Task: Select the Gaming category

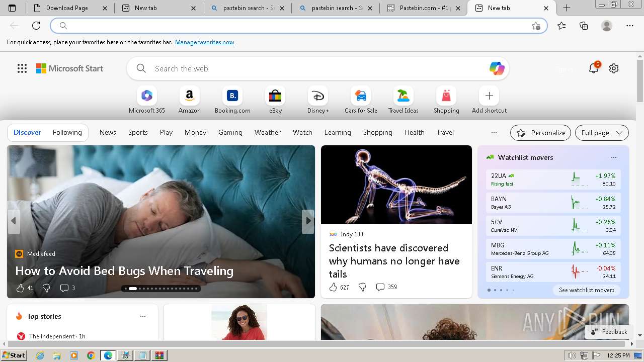Action: tap(230, 132)
